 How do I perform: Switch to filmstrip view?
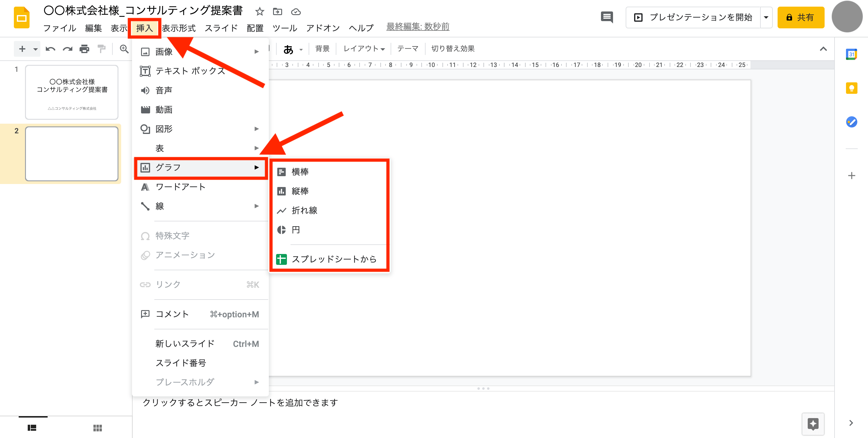tap(32, 428)
